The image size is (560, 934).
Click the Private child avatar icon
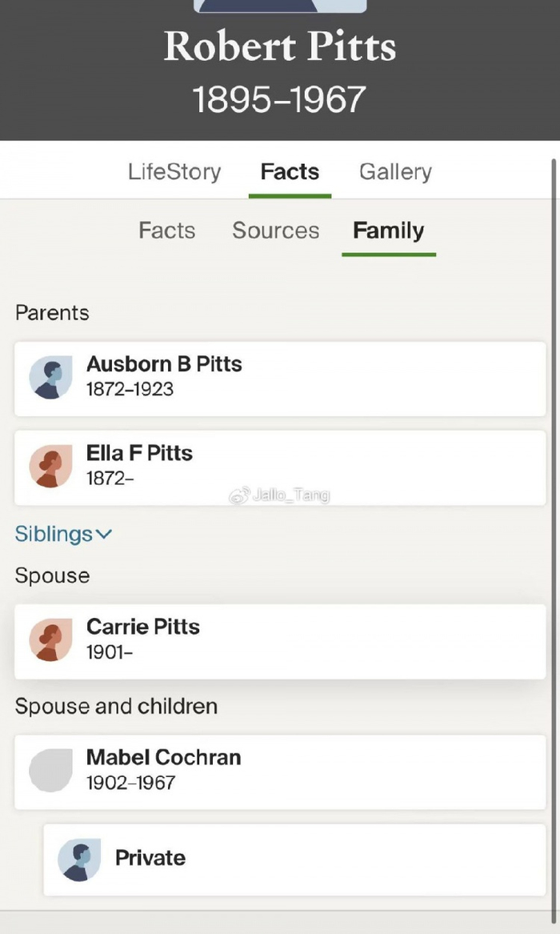click(79, 860)
